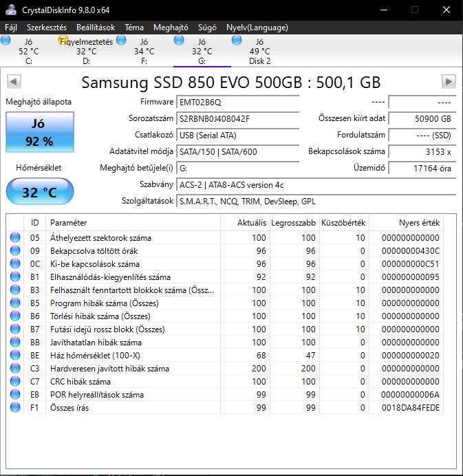
Task: Click the Legrosszabb column header
Action: tap(294, 222)
